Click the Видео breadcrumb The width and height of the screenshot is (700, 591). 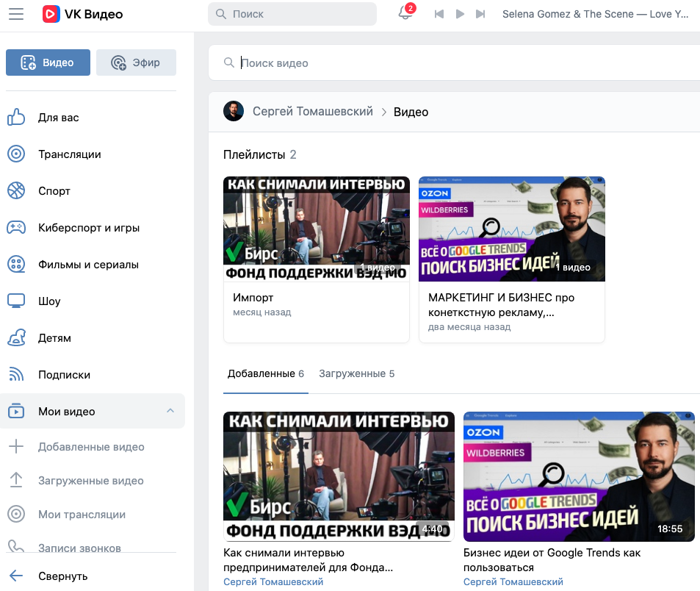(x=411, y=112)
